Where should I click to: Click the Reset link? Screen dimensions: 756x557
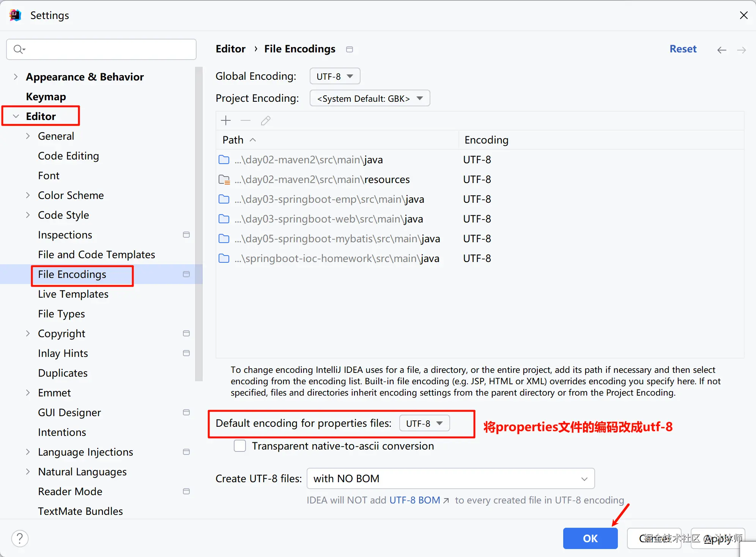tap(683, 49)
